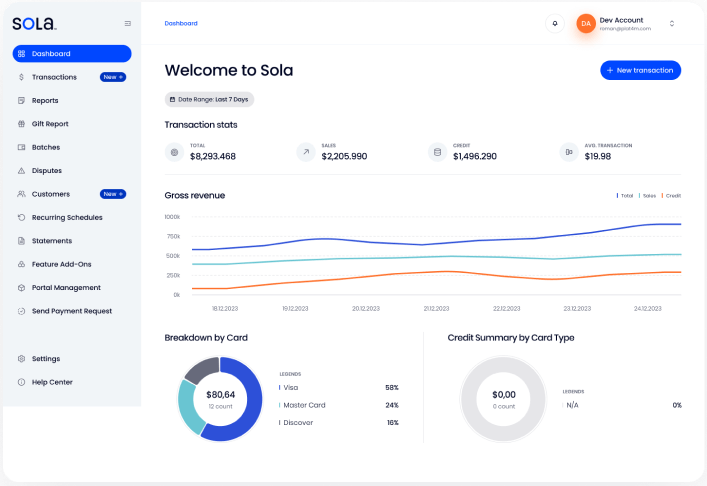Viewport: 707px width, 486px height.
Task: Open Help Center in the sidebar
Action: [52, 382]
